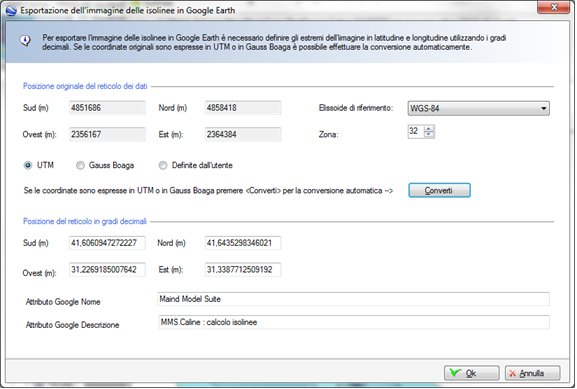Screen dimensions: 577x389
Task: Click the Attributo Google Descrizione field
Action: (x=353, y=322)
